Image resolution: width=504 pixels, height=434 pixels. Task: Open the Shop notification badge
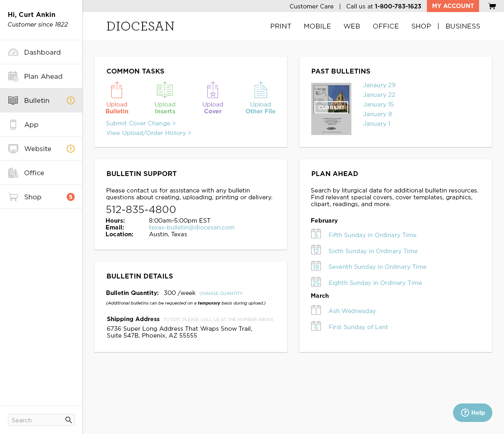71,197
